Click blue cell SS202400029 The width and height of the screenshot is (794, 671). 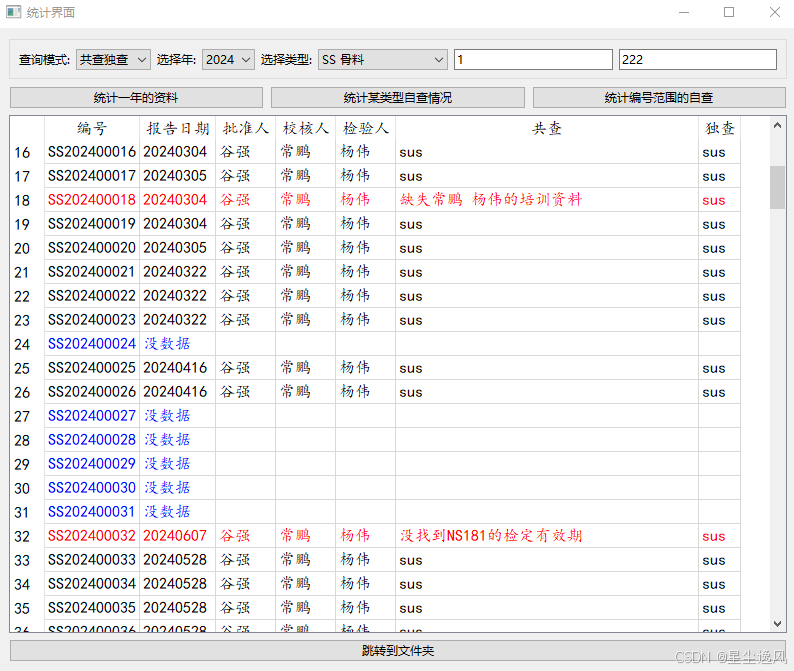(92, 464)
